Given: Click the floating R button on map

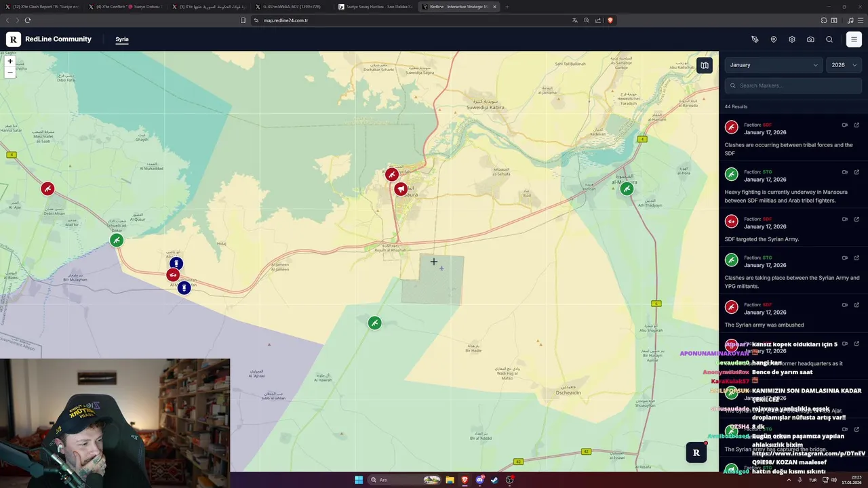Looking at the screenshot, I should (x=696, y=453).
